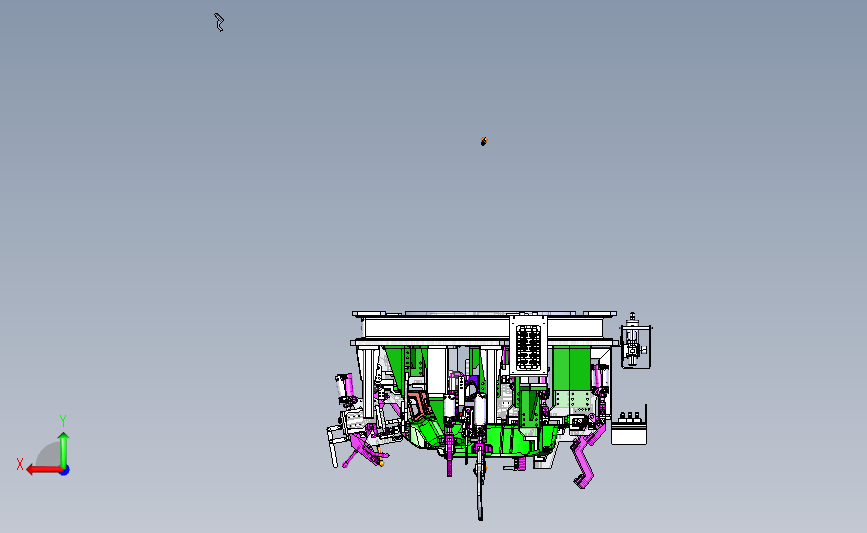Viewport: 867px width, 533px height.
Task: Click the green Y axis arrow of triad
Action: coord(64,450)
